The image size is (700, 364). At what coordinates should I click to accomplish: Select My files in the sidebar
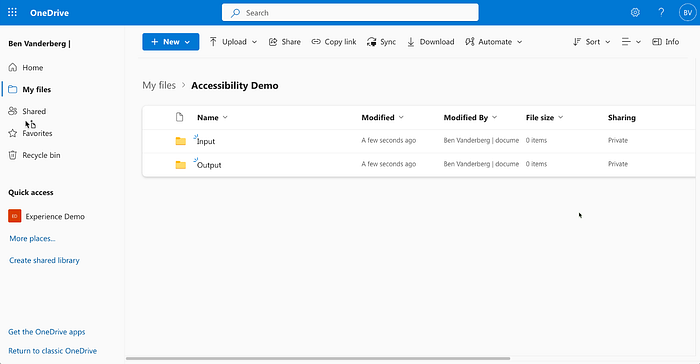tap(37, 89)
